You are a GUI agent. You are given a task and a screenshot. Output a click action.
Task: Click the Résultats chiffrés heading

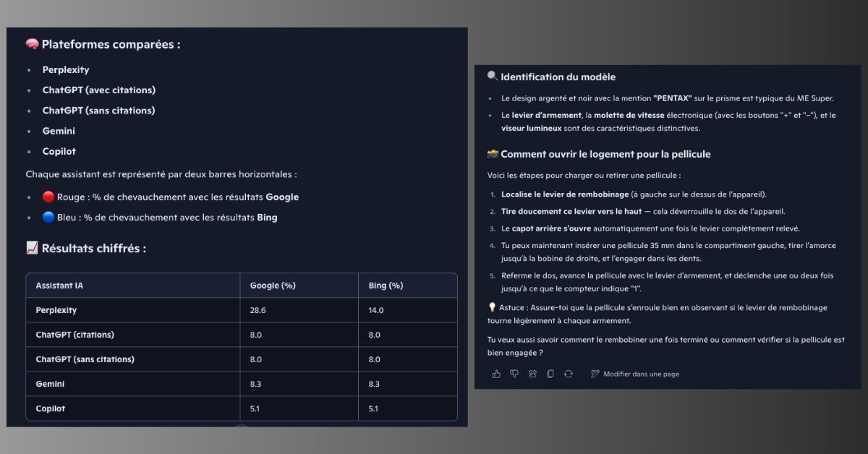click(x=93, y=248)
